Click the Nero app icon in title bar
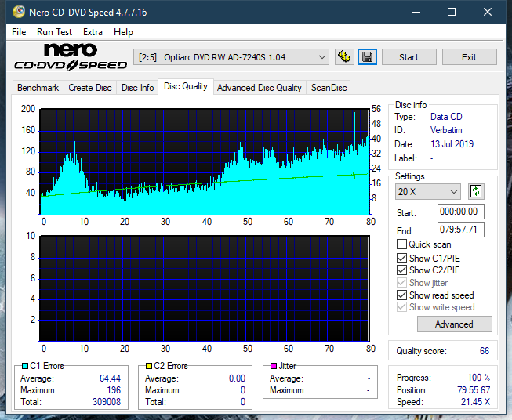The width and height of the screenshot is (512, 420). [x=19, y=12]
